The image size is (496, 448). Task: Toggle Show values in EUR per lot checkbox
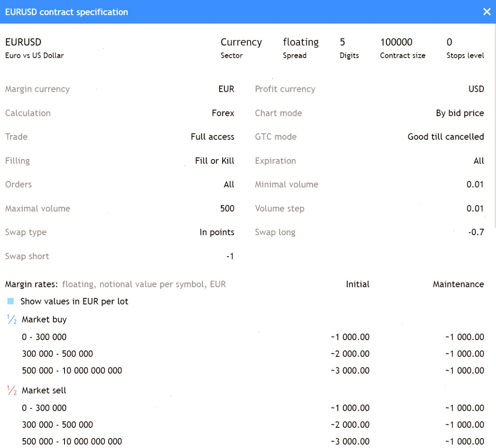click(11, 301)
